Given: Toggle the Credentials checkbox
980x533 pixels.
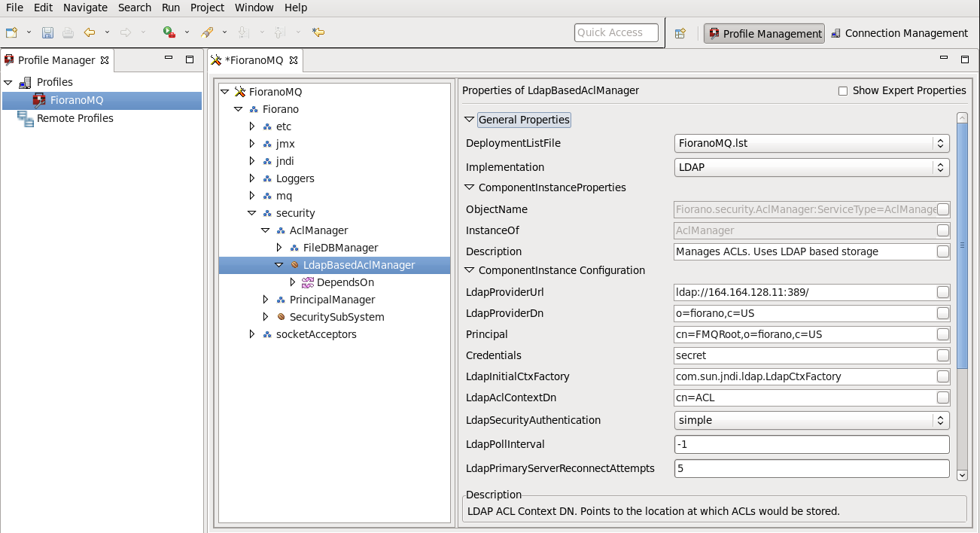Looking at the screenshot, I should 943,355.
